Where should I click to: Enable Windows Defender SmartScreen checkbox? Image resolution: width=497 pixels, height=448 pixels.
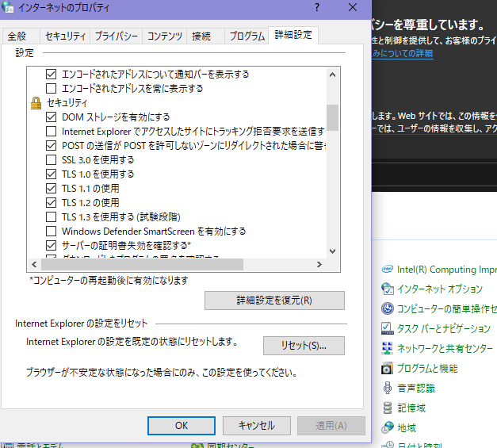pos(51,231)
